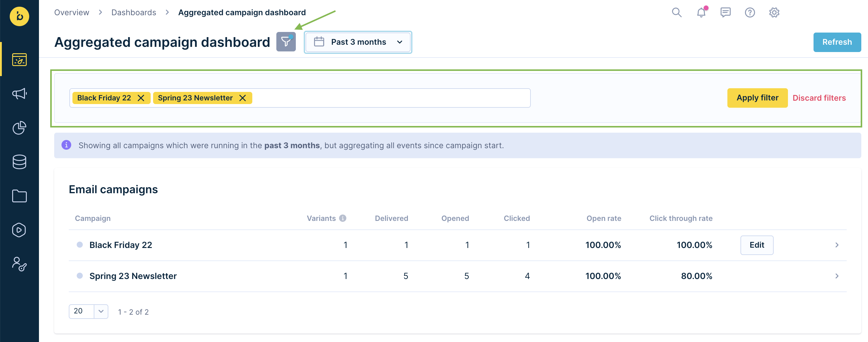Remove the Black Friday 22 filter tag
The image size is (868, 342).
pos(141,98)
